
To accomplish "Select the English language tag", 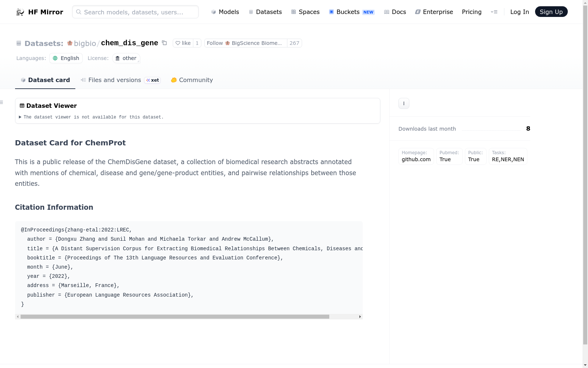I will click(66, 58).
